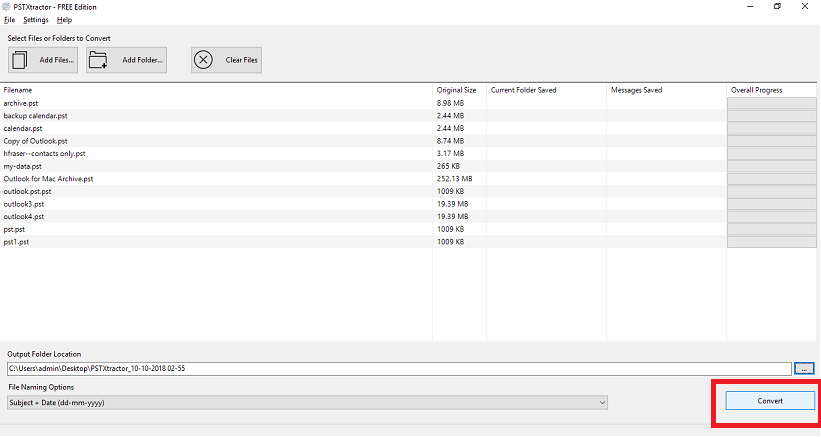Viewport: 821px width, 437px height.
Task: Select the outlook.pst.pst file
Action: (x=27, y=191)
